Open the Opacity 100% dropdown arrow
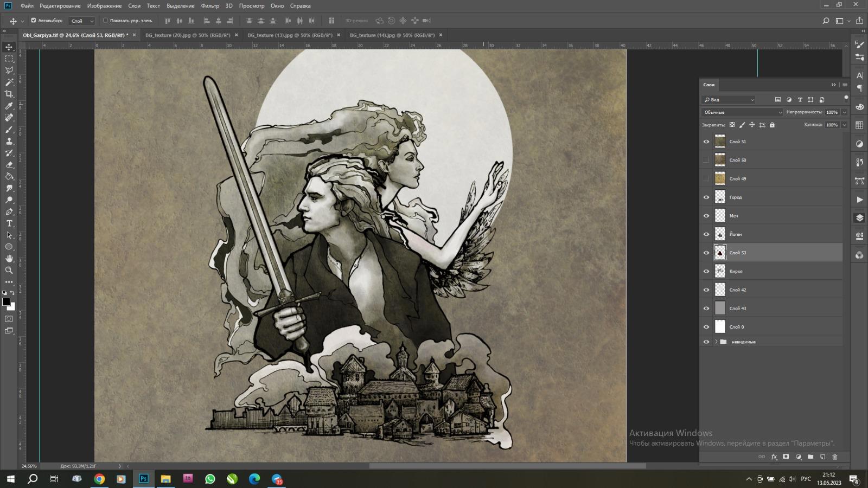 click(844, 112)
